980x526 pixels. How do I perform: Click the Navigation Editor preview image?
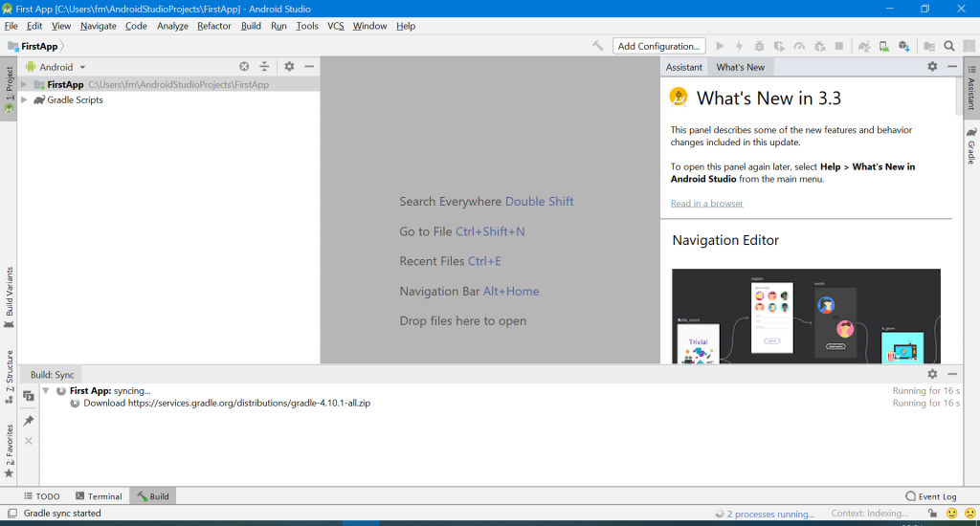pos(806,317)
